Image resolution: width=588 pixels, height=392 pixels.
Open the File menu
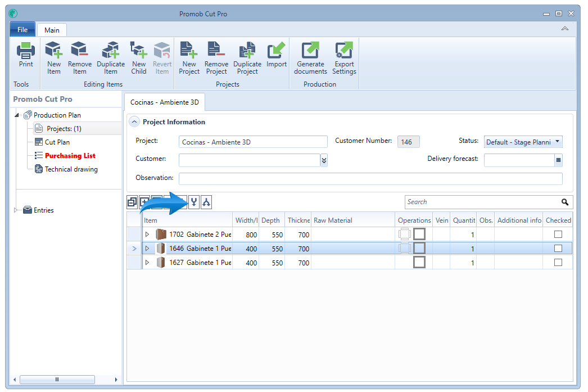coord(22,30)
